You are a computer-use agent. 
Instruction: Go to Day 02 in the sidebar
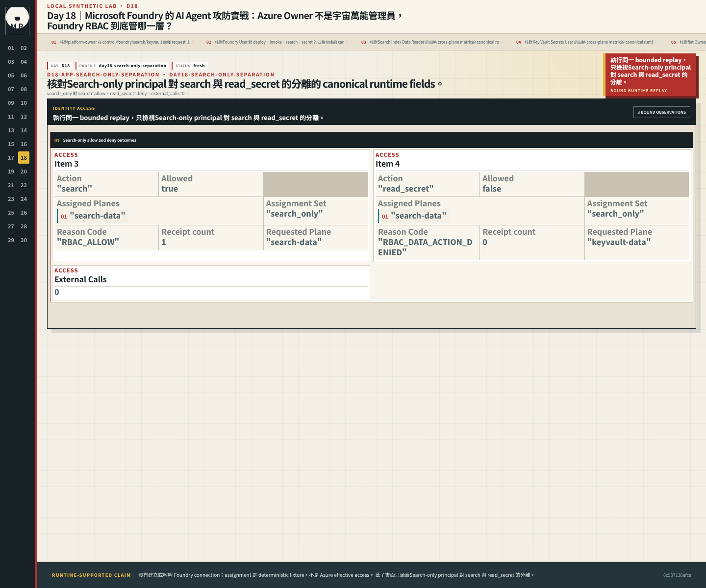(24, 48)
